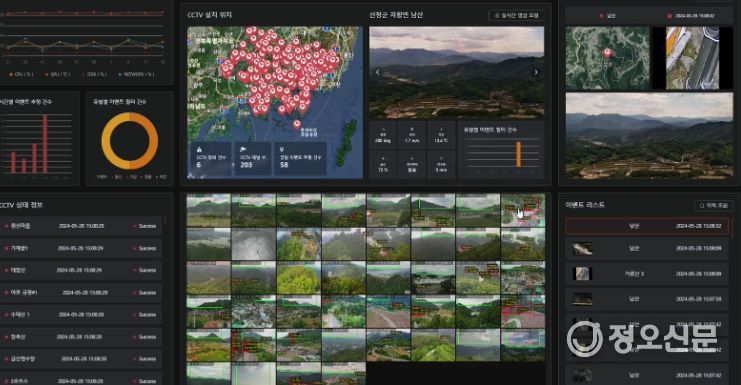Click the orange donut chart ring
Image resolution: width=741 pixels, height=385 pixels.
click(x=129, y=141)
